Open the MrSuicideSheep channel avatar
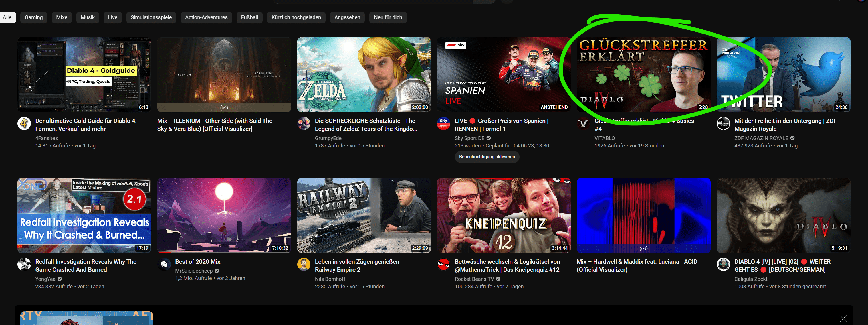Viewport: 868px width, 325px height. [164, 264]
